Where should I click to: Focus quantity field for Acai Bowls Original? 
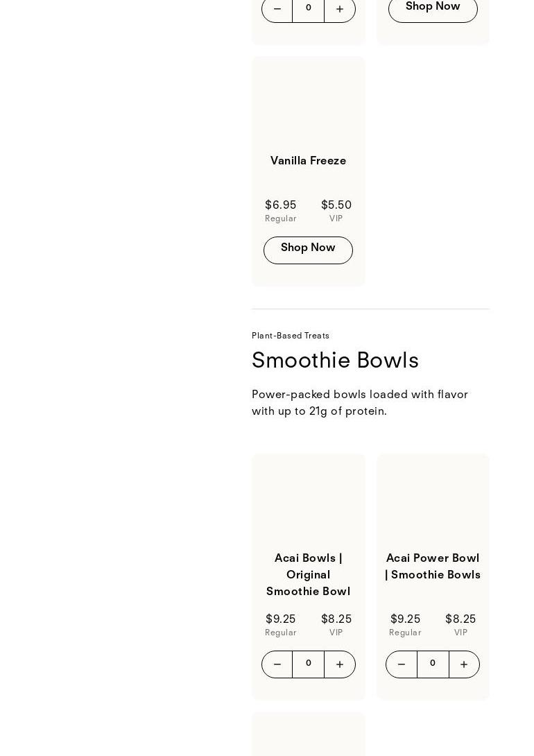(308, 664)
